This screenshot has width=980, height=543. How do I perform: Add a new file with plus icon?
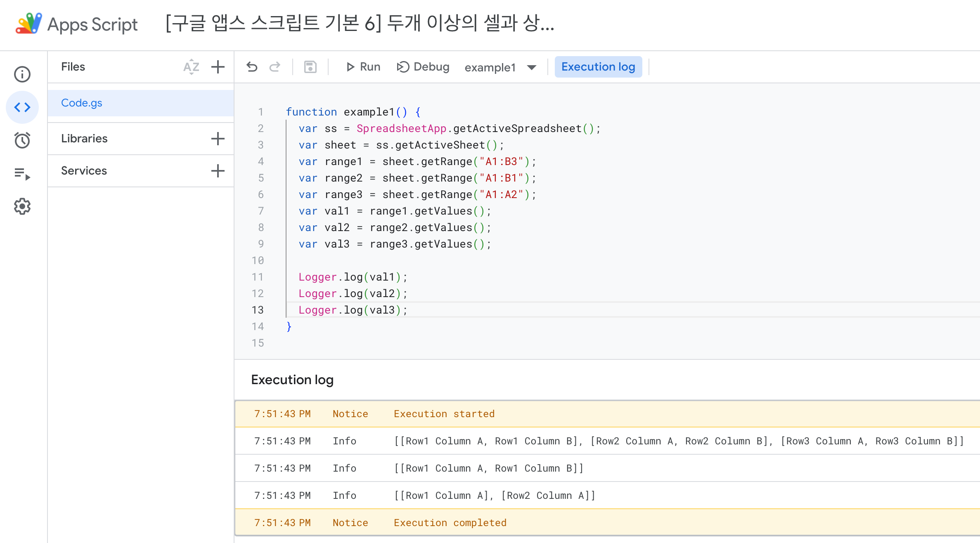(x=218, y=67)
